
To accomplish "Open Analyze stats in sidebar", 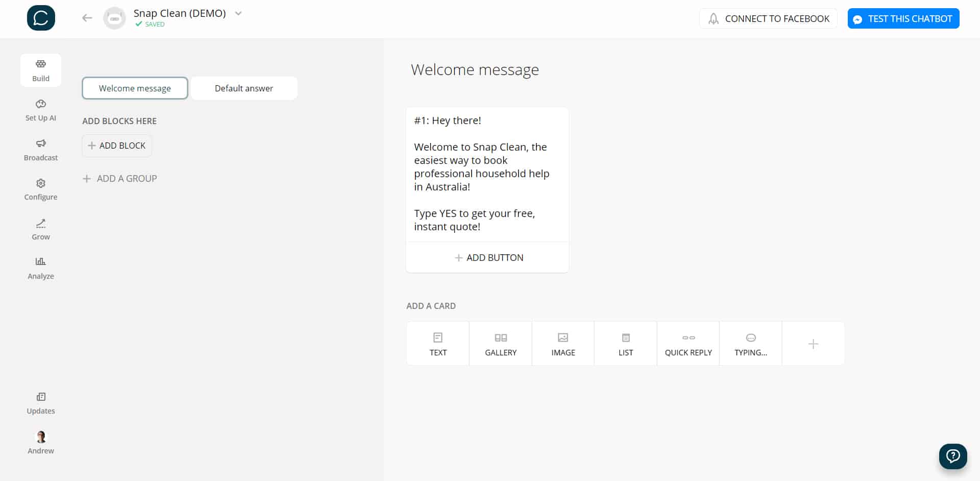I will (x=41, y=269).
